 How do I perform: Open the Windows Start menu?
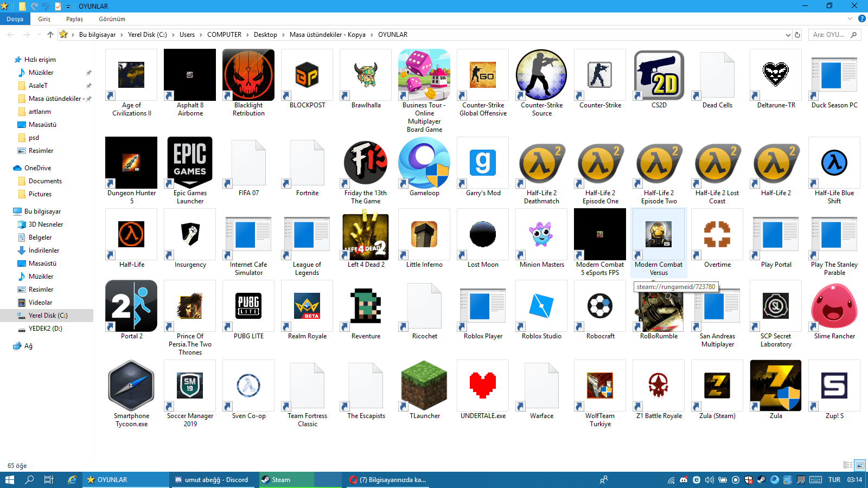point(10,480)
